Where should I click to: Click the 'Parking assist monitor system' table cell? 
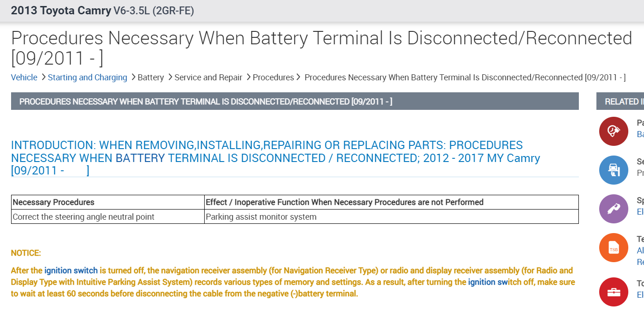(261, 217)
